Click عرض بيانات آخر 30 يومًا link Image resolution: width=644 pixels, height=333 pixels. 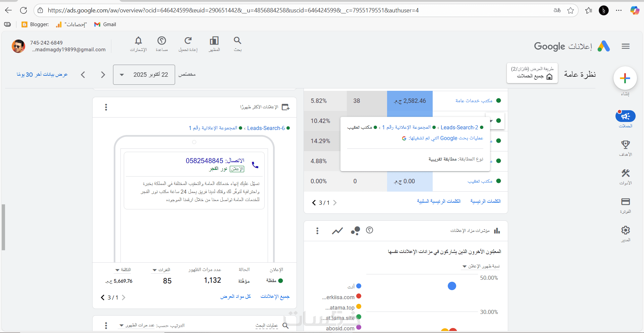click(x=42, y=74)
